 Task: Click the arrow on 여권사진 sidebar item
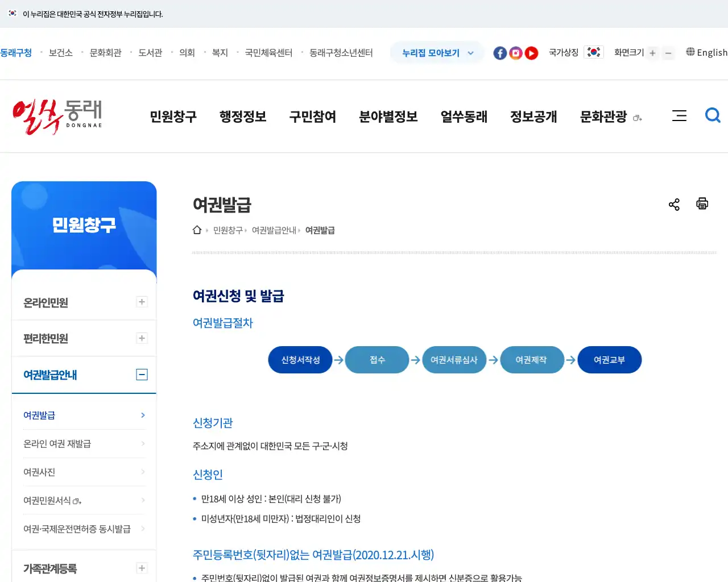[x=143, y=472]
